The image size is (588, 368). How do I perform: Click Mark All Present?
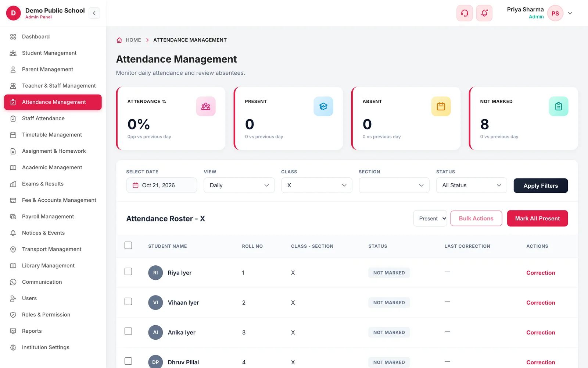537,219
